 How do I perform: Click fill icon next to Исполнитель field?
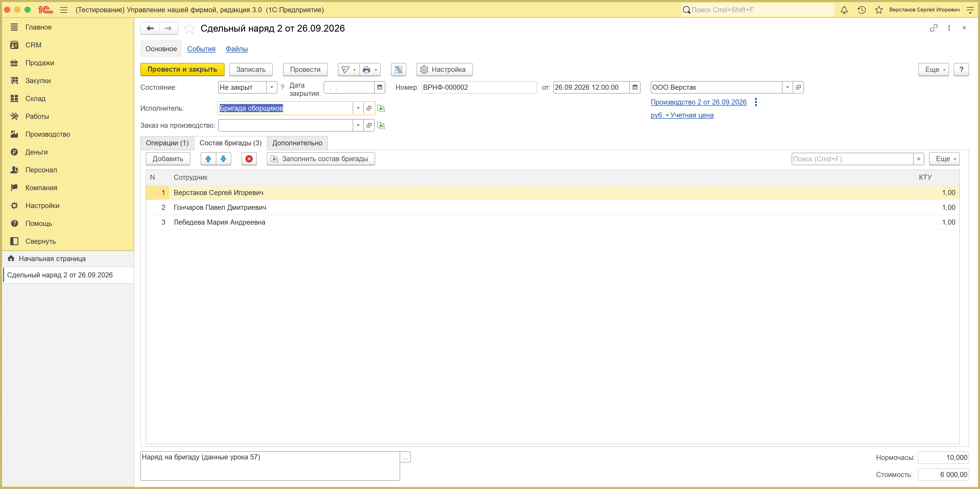(381, 109)
